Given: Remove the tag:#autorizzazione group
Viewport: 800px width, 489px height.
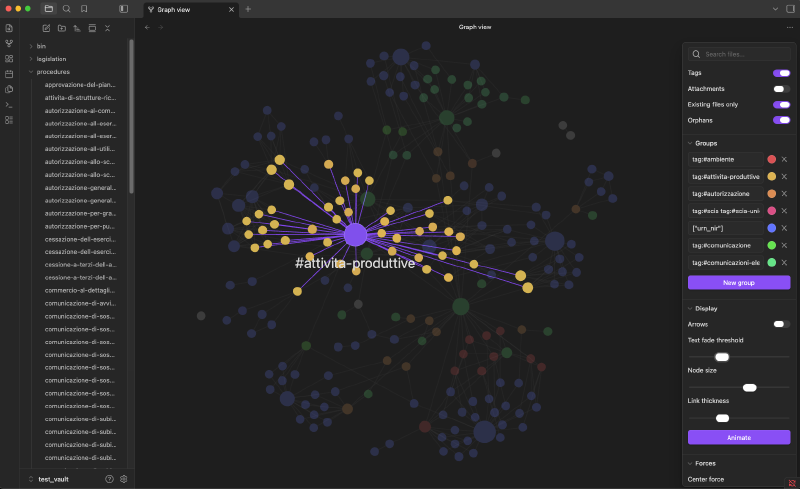Looking at the screenshot, I should 784,193.
